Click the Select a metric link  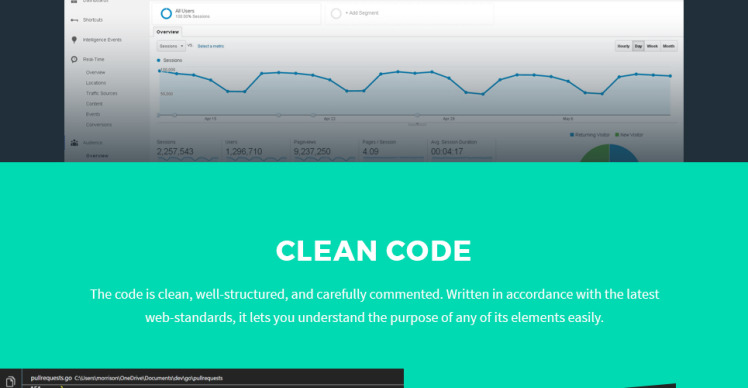click(210, 46)
